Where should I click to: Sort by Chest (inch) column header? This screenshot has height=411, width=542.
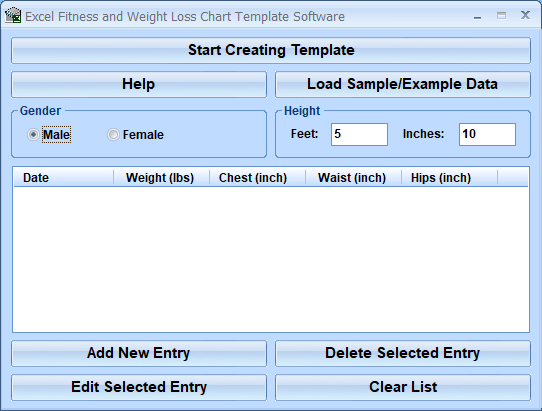(x=258, y=178)
